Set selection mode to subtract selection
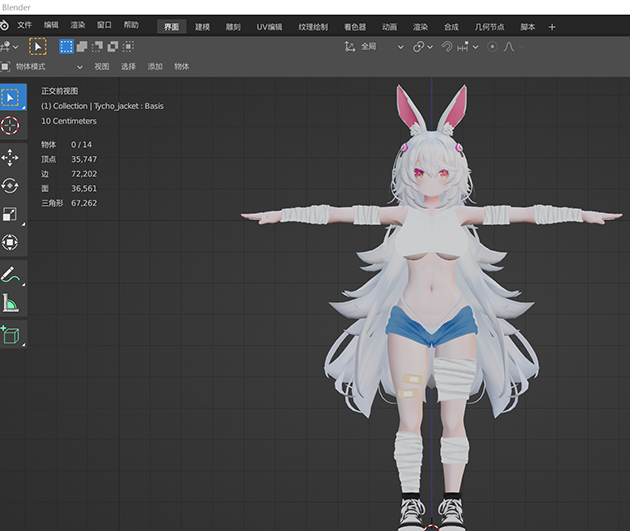 (x=97, y=47)
